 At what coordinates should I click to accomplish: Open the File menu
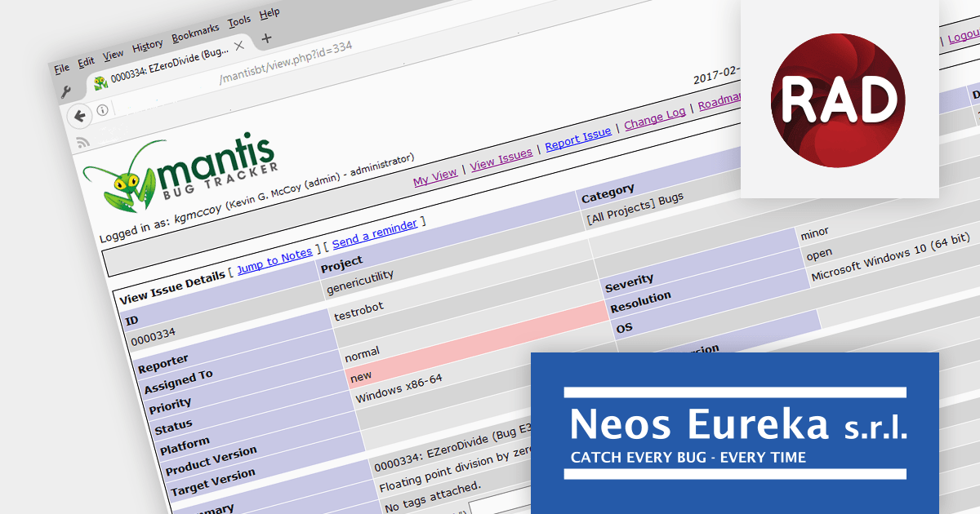(x=61, y=68)
